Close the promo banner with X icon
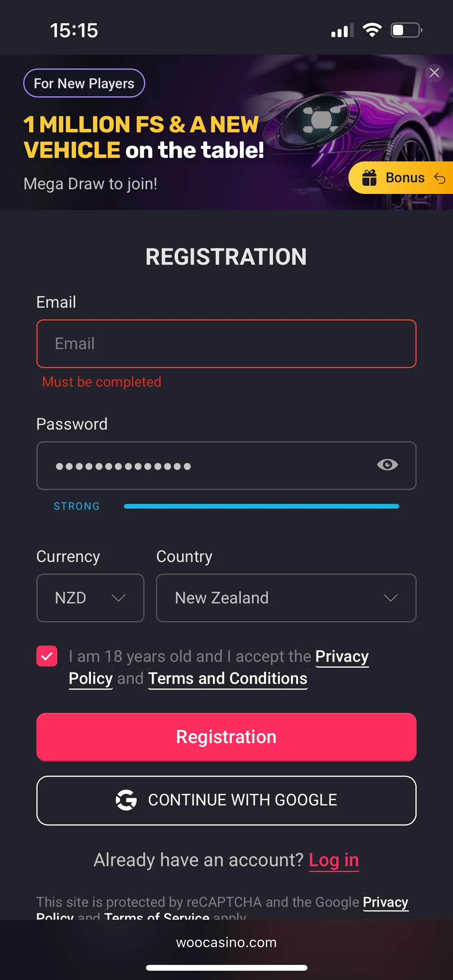The image size is (453, 980). [434, 72]
